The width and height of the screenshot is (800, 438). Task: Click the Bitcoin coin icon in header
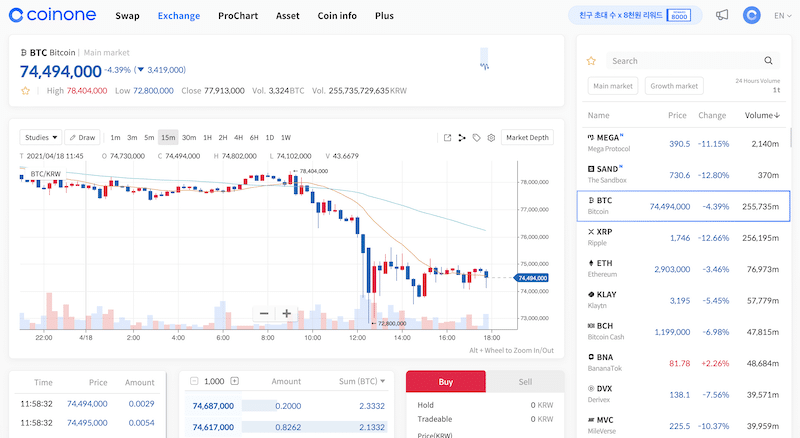tap(23, 53)
